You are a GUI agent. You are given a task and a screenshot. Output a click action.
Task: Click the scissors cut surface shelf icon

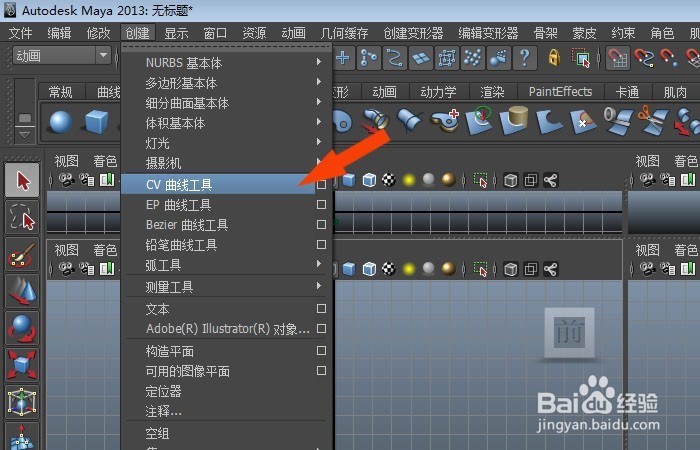coord(652,121)
